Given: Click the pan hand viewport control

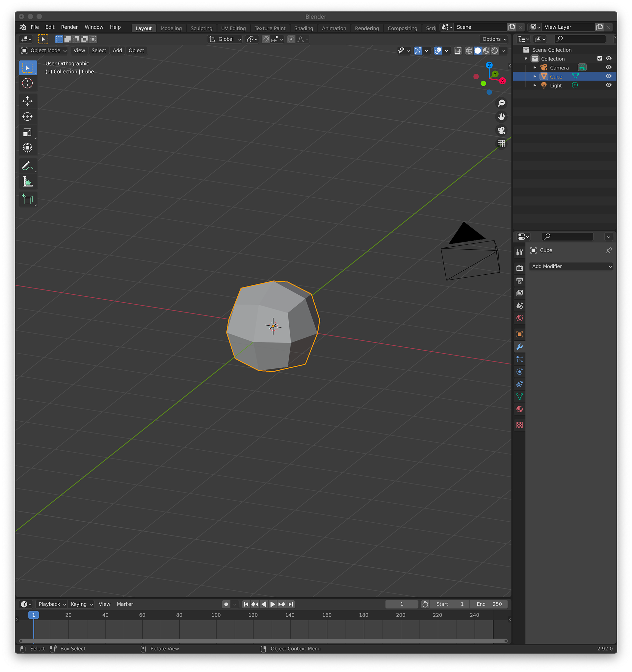Looking at the screenshot, I should (501, 117).
